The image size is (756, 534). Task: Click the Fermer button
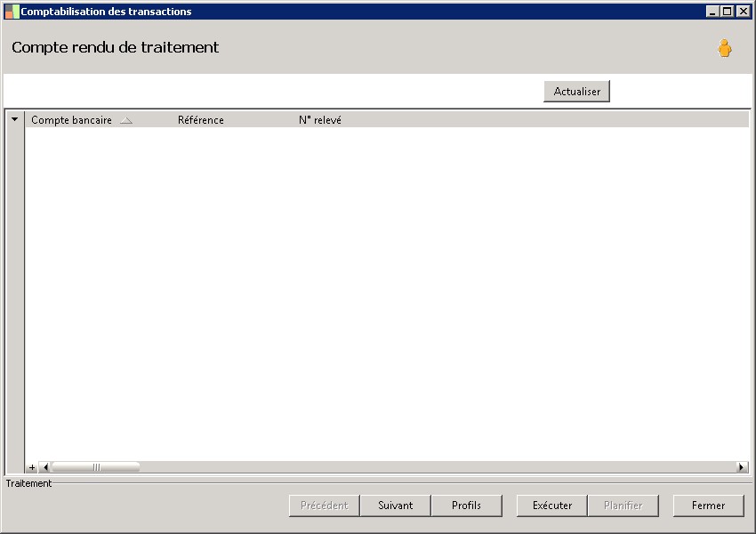click(x=708, y=506)
